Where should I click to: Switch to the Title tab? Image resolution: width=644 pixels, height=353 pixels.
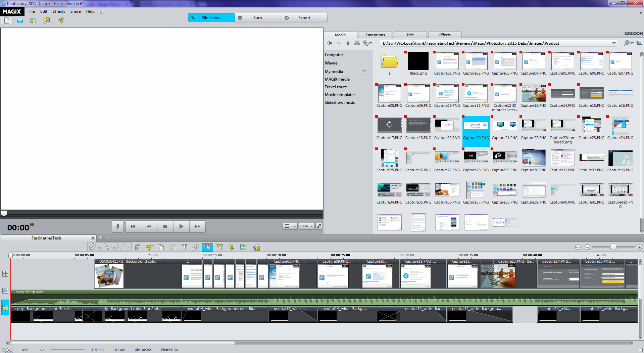tap(410, 35)
